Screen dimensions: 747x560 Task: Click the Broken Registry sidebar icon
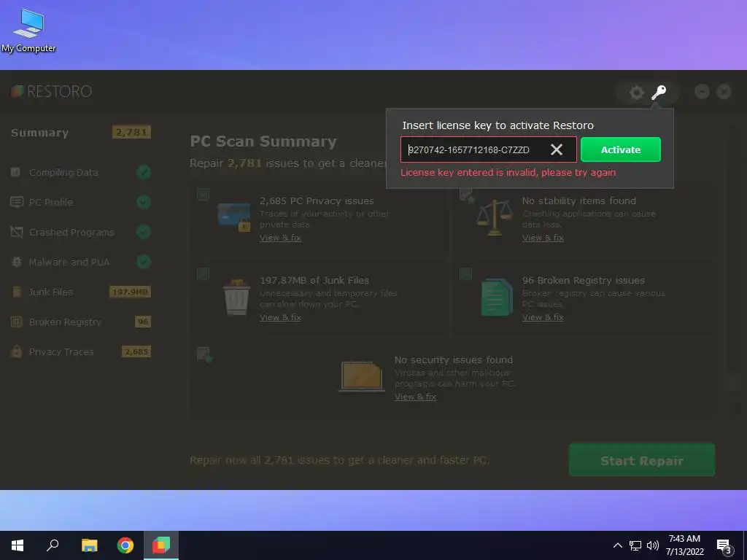(x=16, y=322)
